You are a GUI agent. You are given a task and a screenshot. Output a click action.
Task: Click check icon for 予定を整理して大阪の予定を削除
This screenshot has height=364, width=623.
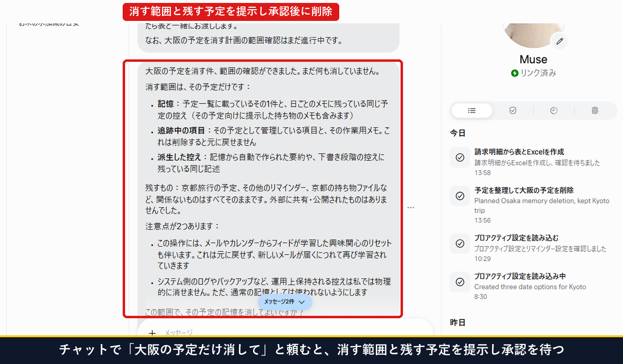pos(460,196)
